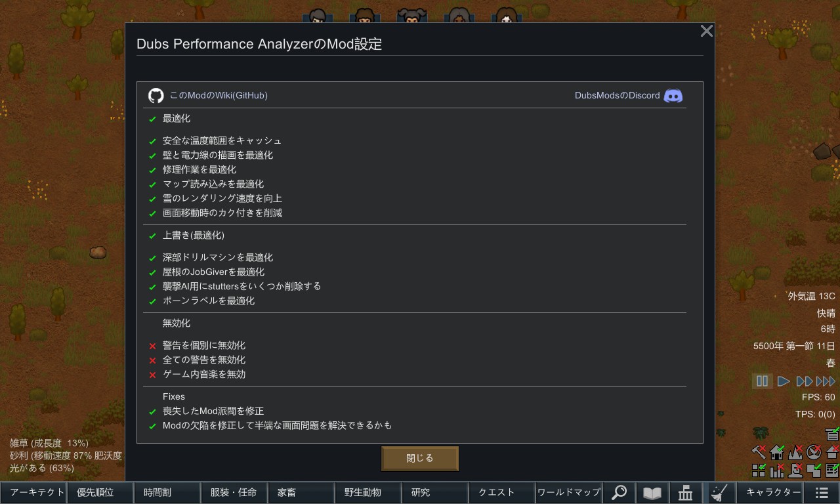Screen dimensions: 840x504
Task: Toggle 屋根のJobGiverを最適化 checkbox
Action: (x=152, y=273)
